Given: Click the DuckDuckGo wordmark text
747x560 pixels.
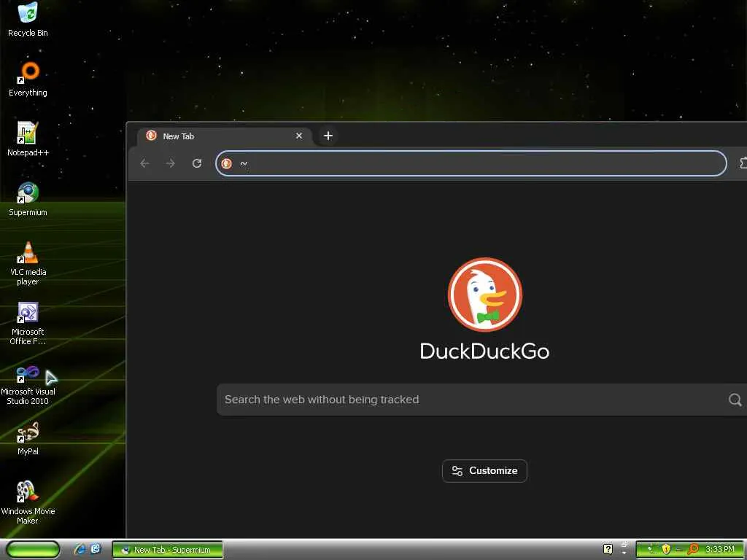Looking at the screenshot, I should pyautogui.click(x=484, y=351).
